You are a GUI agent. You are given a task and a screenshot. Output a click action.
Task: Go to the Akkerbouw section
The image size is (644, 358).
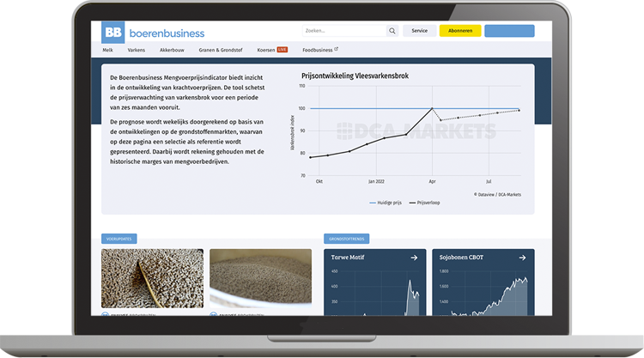[x=172, y=51]
